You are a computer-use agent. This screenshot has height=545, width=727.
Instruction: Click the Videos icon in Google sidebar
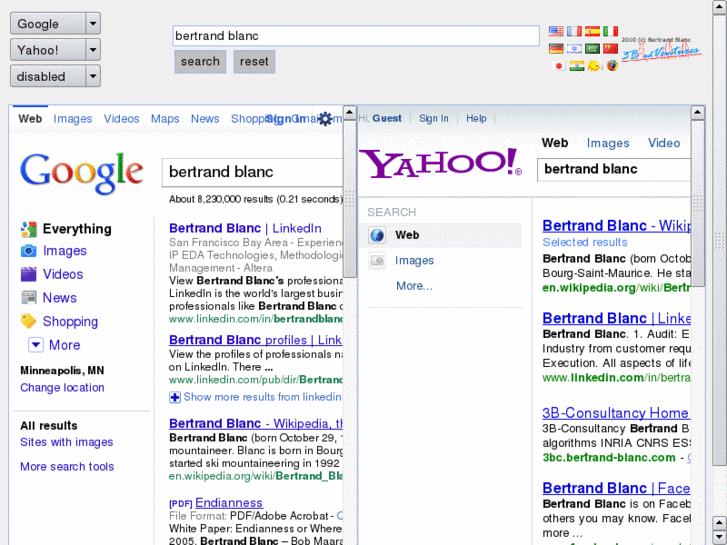28,274
